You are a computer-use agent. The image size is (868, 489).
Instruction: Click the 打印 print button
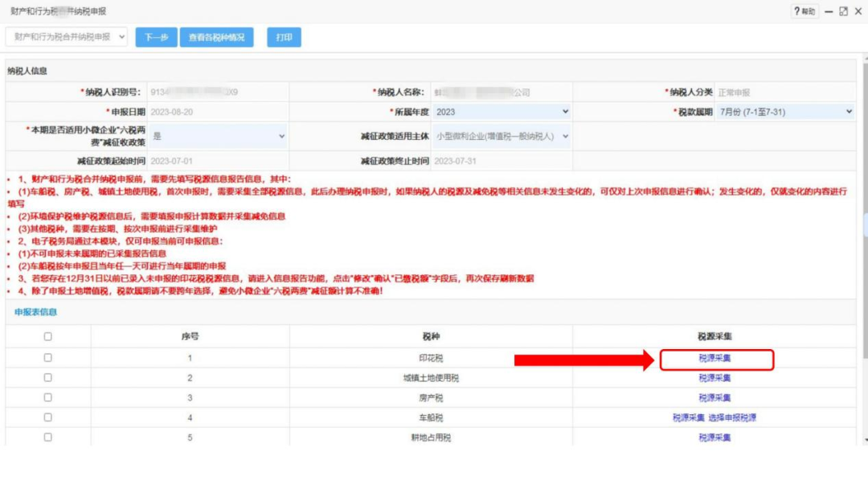(x=284, y=38)
